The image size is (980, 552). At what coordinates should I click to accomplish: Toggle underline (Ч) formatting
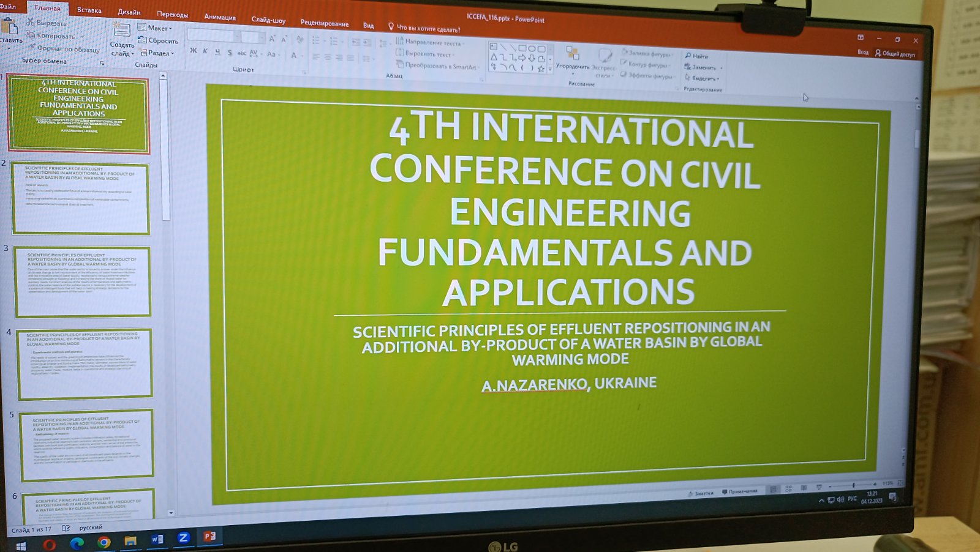pyautogui.click(x=217, y=52)
